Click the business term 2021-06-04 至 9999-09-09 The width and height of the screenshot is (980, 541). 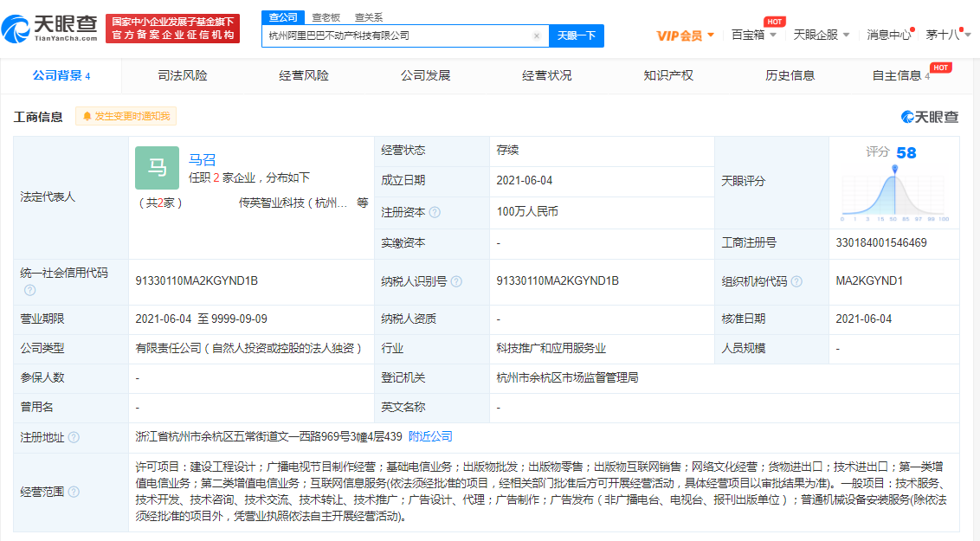pyautogui.click(x=201, y=319)
